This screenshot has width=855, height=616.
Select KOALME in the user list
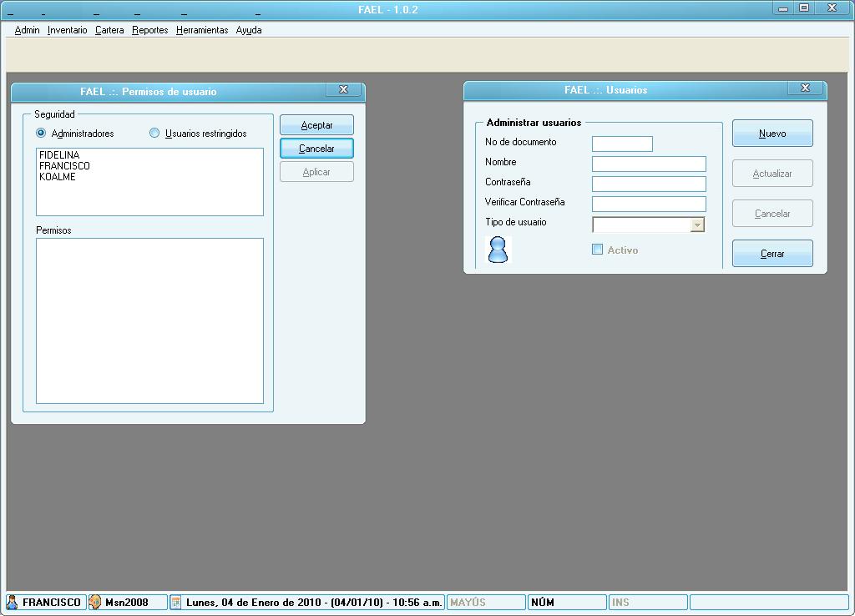coord(58,177)
